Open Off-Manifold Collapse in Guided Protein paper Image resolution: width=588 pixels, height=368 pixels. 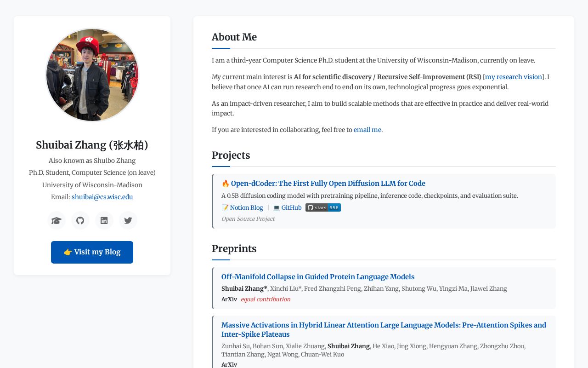[x=318, y=276]
